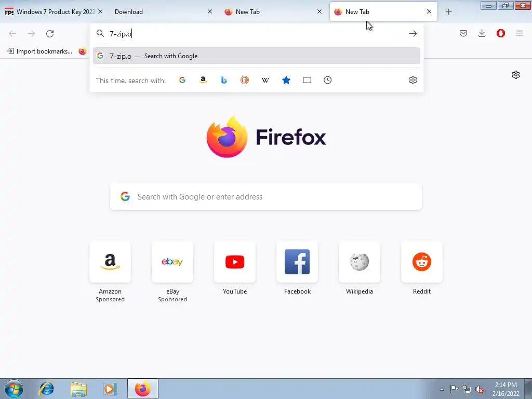Click address bar containing 7-zip.o
This screenshot has height=399, width=532.
(257, 34)
